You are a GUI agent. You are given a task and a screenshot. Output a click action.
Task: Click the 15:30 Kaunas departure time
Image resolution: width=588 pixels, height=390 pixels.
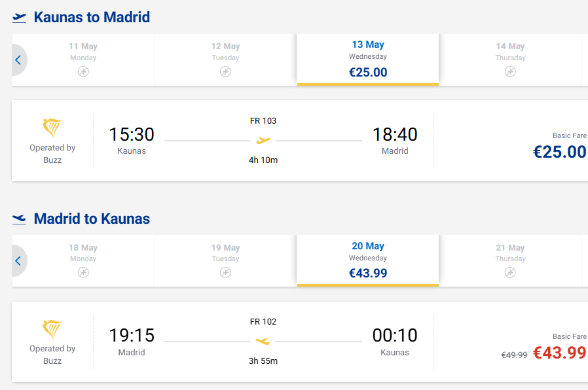(x=132, y=135)
